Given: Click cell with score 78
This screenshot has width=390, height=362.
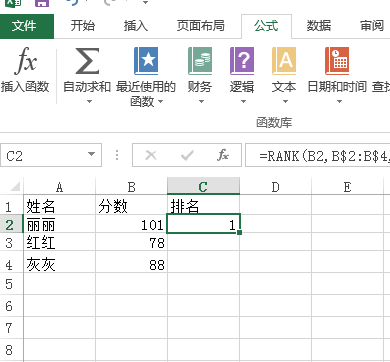Looking at the screenshot, I should click(x=131, y=243).
